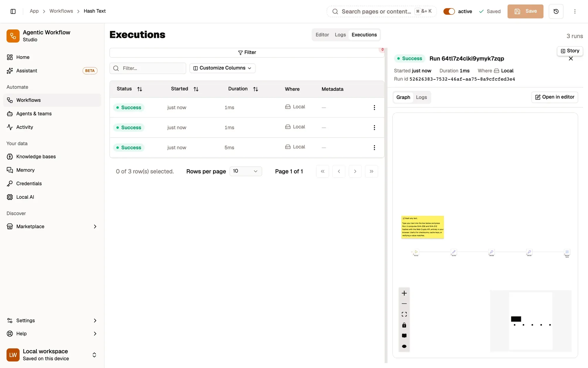Open Customize Columns dropdown
The image size is (588, 368).
click(x=222, y=68)
